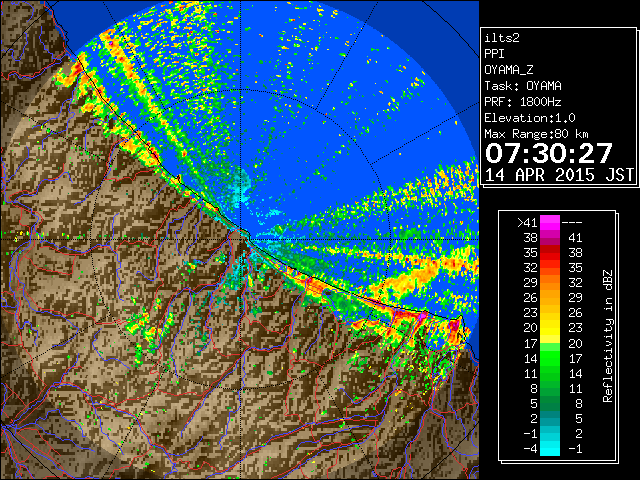Click the "Reflectivity in dBZ" legend title
This screenshot has width=640, height=480.
click(608, 336)
